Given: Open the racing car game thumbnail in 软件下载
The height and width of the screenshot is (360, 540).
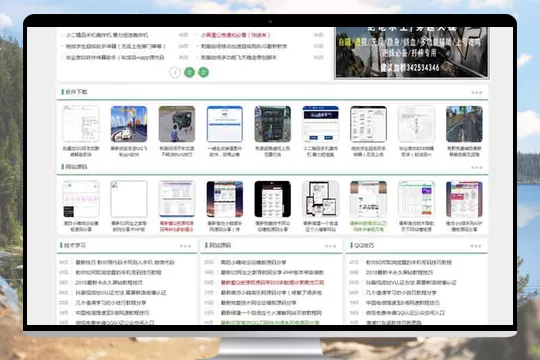Looking at the screenshot, I should [x=129, y=124].
